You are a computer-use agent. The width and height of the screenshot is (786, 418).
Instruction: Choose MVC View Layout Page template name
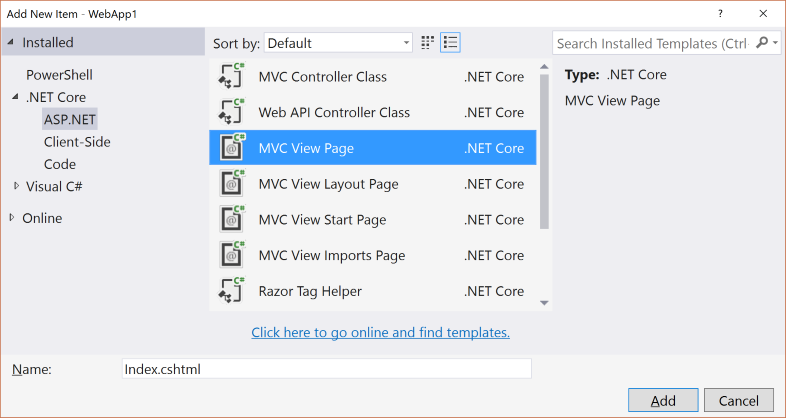point(328,184)
